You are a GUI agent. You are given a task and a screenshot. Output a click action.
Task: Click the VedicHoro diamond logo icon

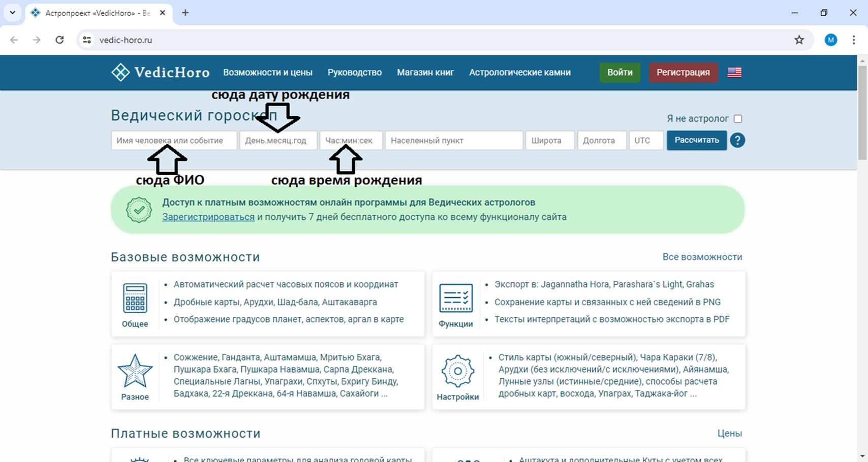pos(120,73)
